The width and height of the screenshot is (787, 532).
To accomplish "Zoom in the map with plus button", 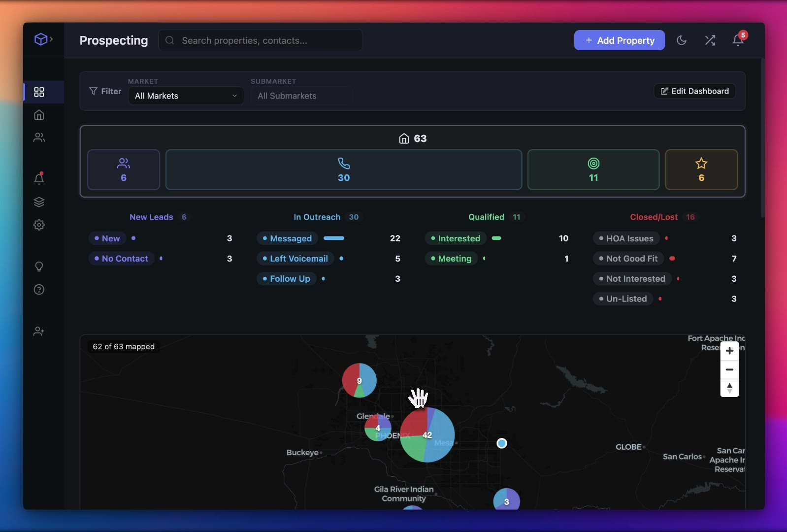I will [x=729, y=351].
